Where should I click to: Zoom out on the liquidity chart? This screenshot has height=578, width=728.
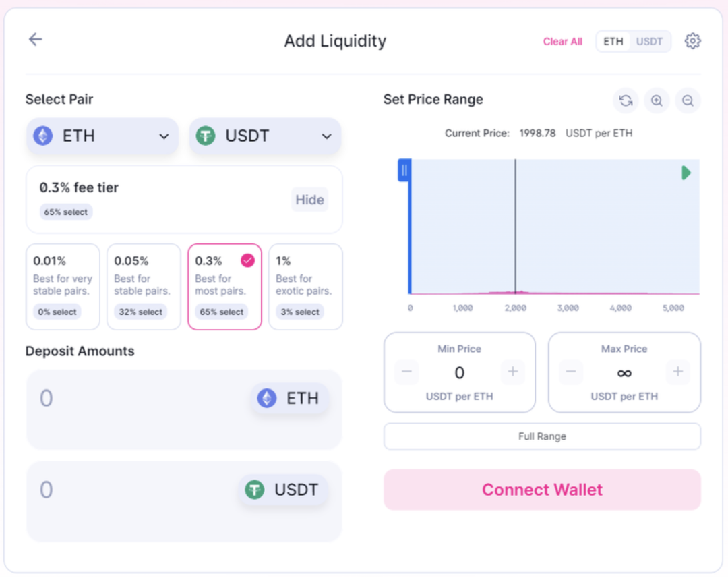(688, 100)
